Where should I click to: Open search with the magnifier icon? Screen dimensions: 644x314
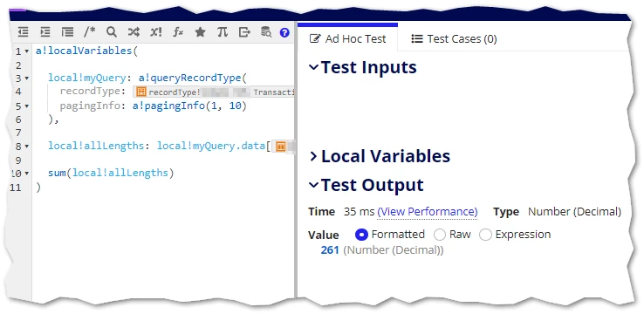(x=112, y=32)
